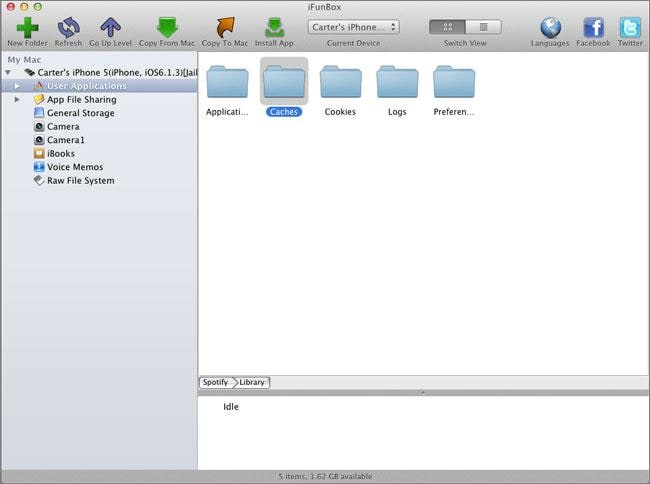The image size is (650, 484).
Task: Click the Install App icon
Action: [x=274, y=27]
